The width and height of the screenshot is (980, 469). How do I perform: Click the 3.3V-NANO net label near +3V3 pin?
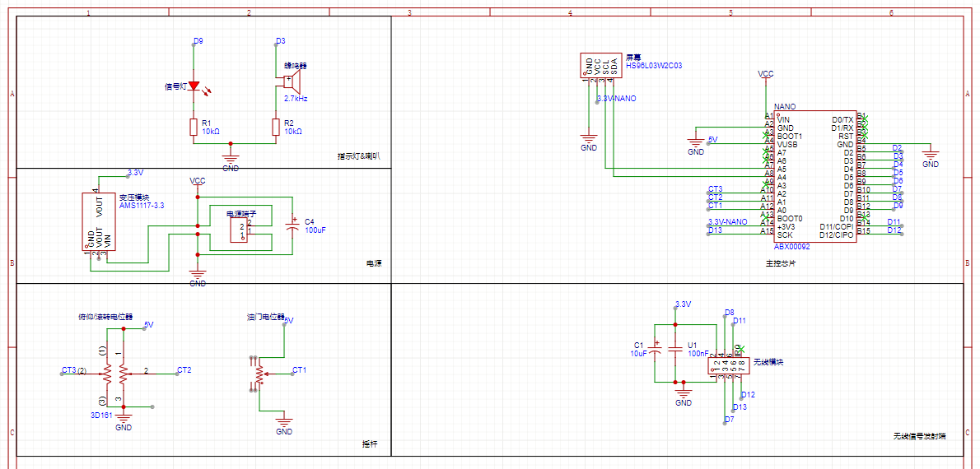click(x=728, y=222)
